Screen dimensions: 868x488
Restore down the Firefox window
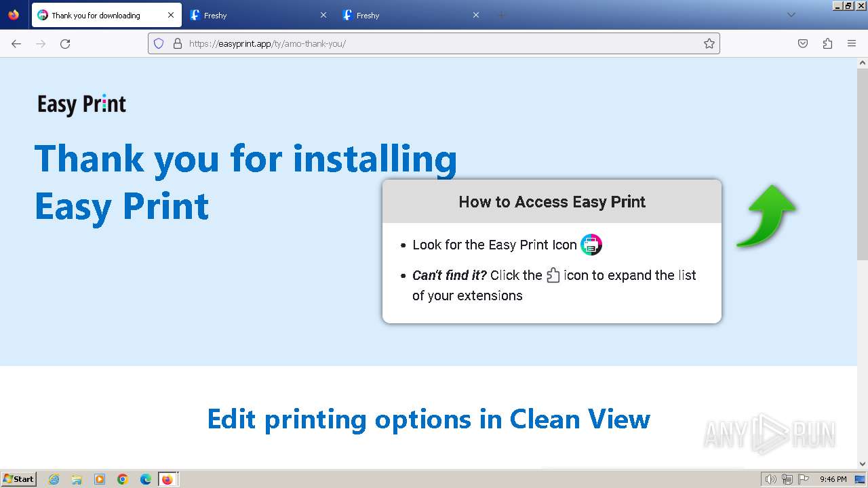pyautogui.click(x=849, y=5)
